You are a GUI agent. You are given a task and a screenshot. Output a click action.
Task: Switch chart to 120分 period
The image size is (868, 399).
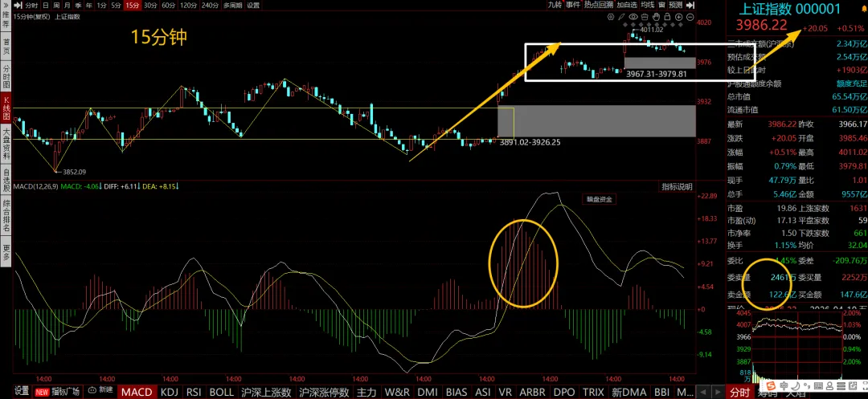pyautogui.click(x=189, y=5)
